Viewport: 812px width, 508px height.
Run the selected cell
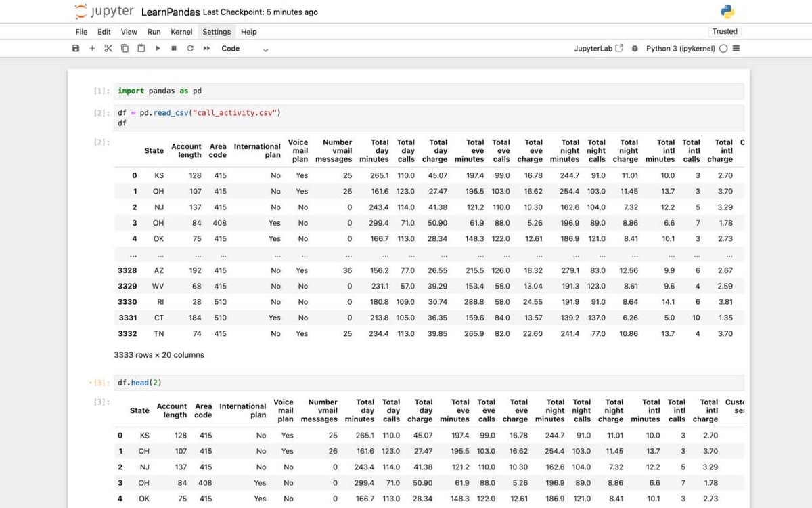click(158, 49)
